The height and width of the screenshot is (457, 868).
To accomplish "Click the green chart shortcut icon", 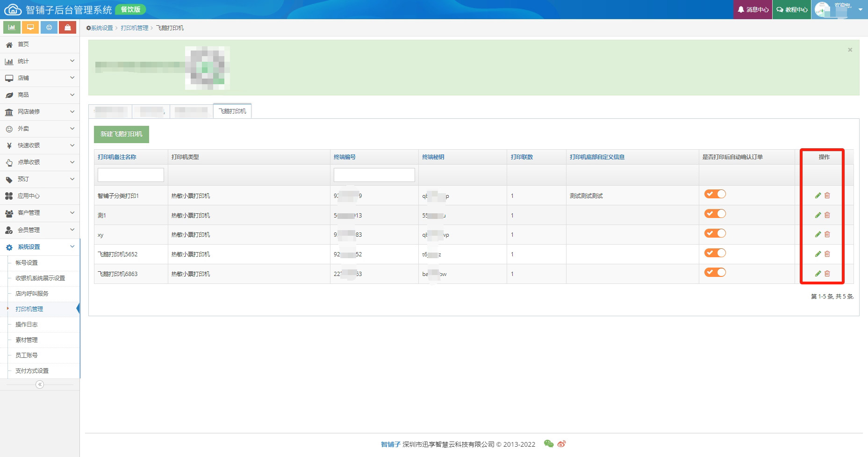I will click(12, 28).
